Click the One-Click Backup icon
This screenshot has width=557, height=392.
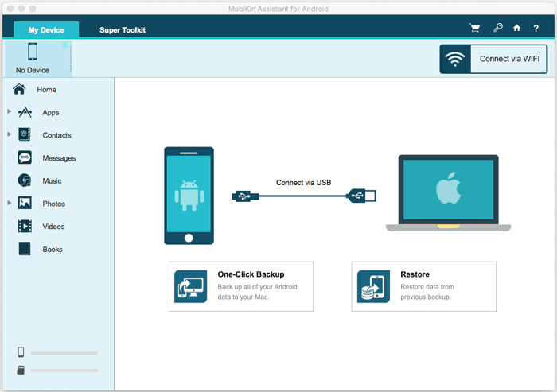coord(191,286)
